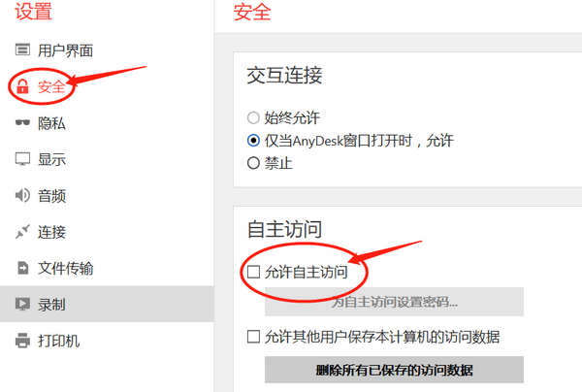Tick 允许其他用户保存本计算机的访问数据 checkbox
Image resolution: width=582 pixels, height=392 pixels.
click(253, 337)
